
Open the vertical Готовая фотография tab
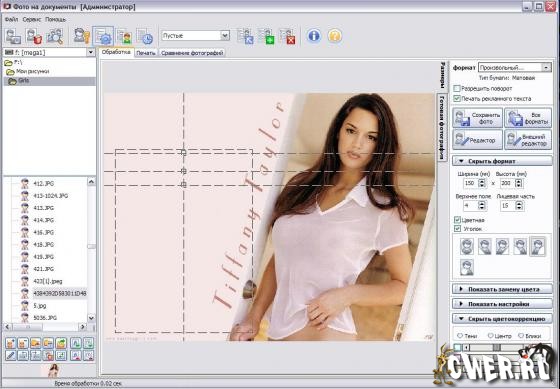442,128
